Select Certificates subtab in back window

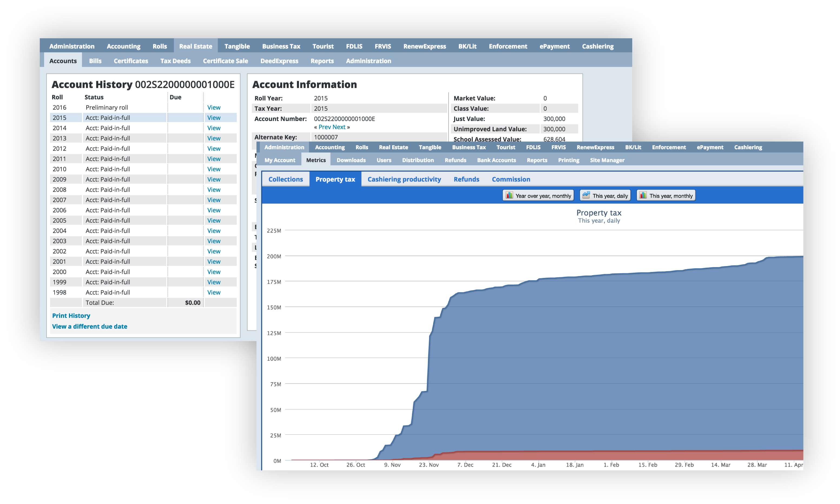[131, 61]
